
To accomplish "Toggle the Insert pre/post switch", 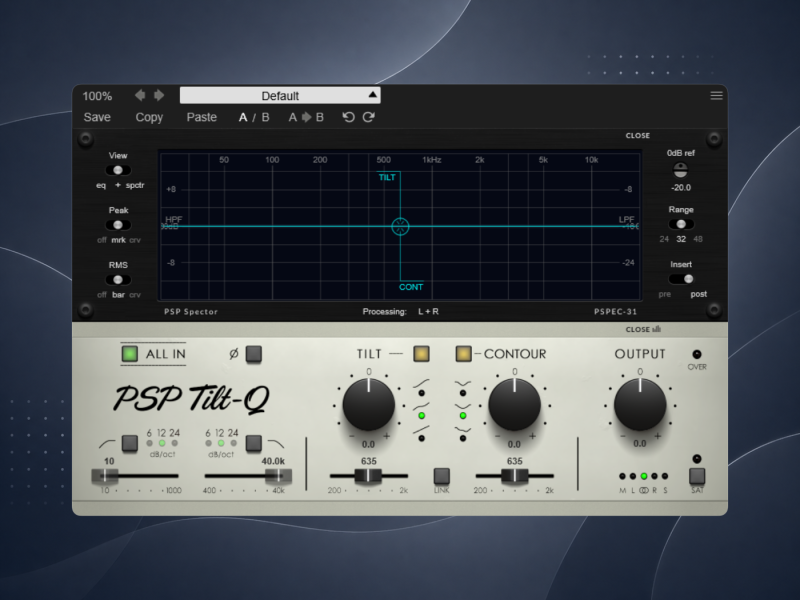I will [x=681, y=279].
